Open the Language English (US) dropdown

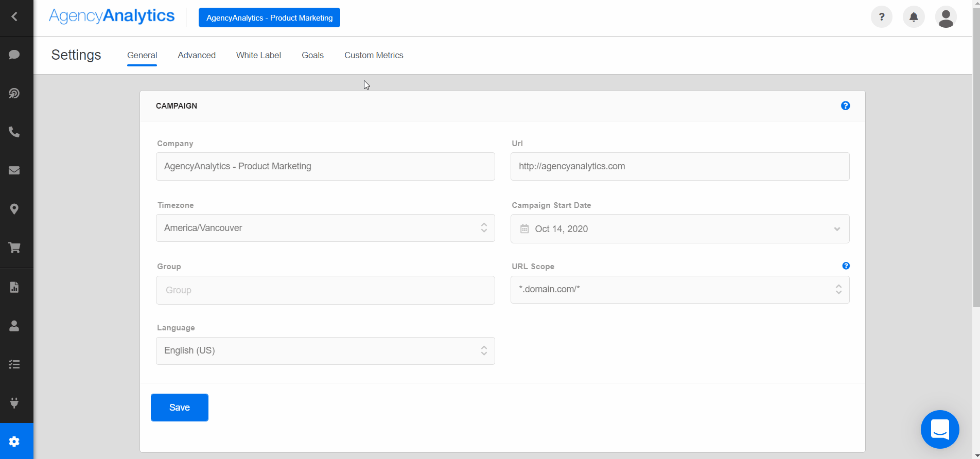[x=325, y=351]
